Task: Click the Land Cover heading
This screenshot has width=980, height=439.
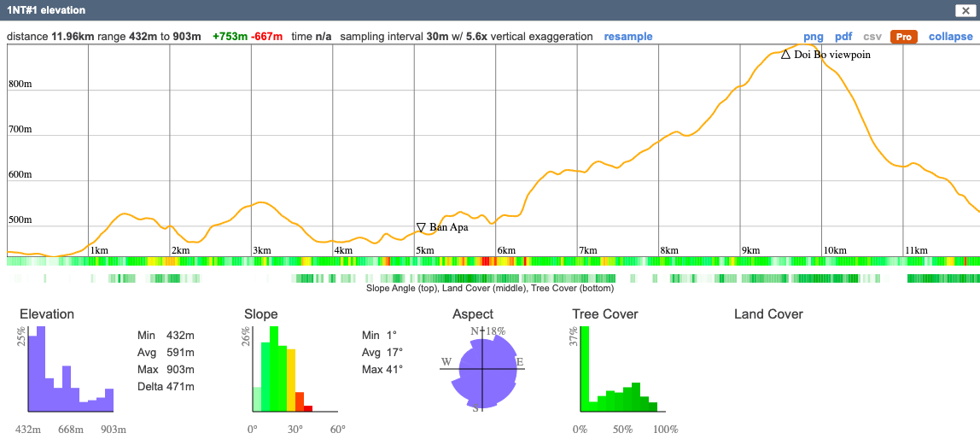Action: (x=768, y=314)
